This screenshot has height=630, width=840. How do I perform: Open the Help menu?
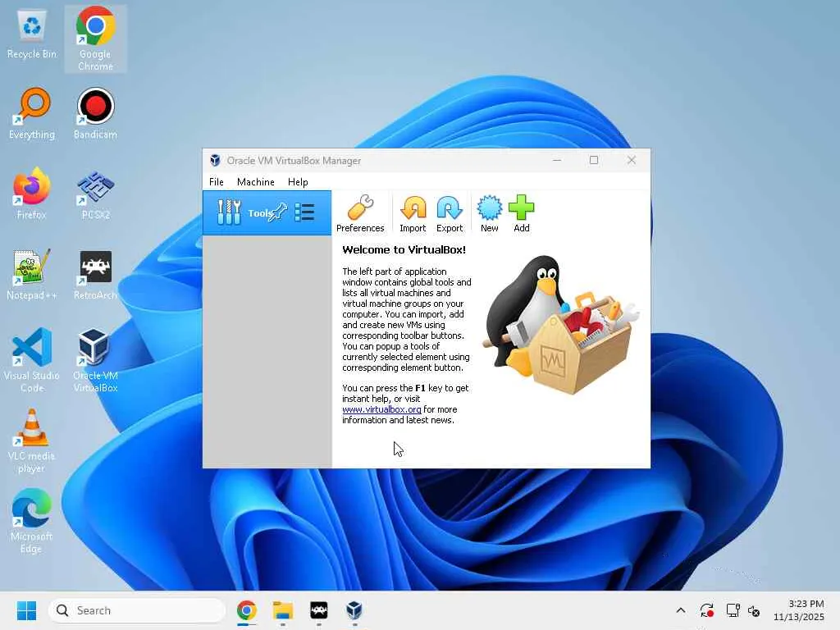(298, 181)
